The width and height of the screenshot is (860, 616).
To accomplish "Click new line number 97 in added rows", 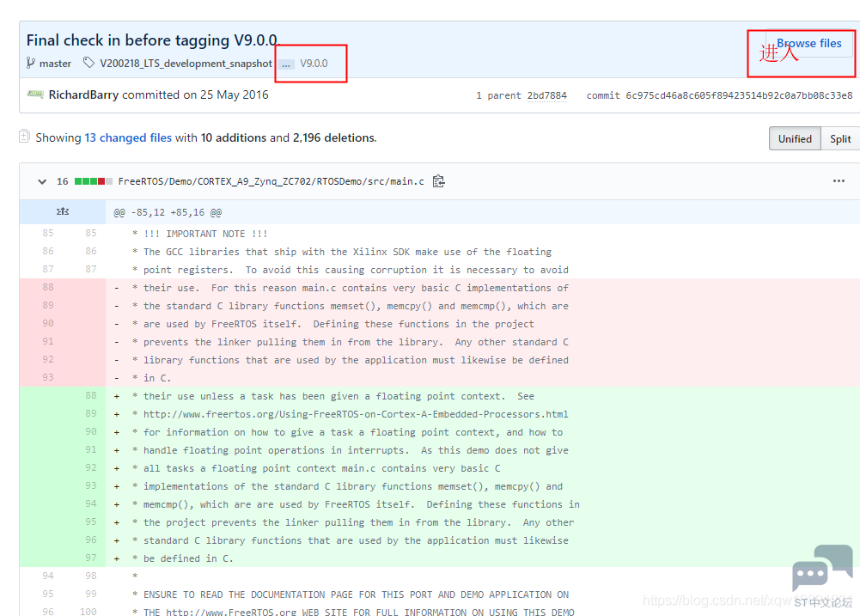I will point(91,558).
